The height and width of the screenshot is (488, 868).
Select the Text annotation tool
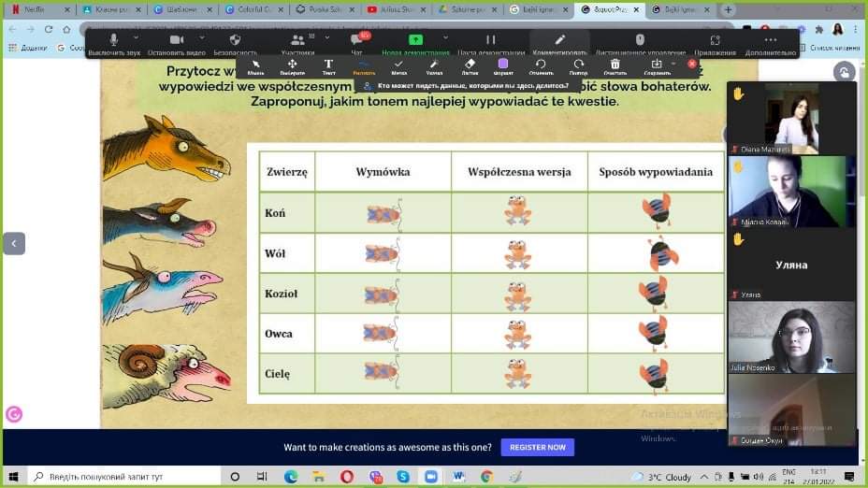(x=329, y=67)
